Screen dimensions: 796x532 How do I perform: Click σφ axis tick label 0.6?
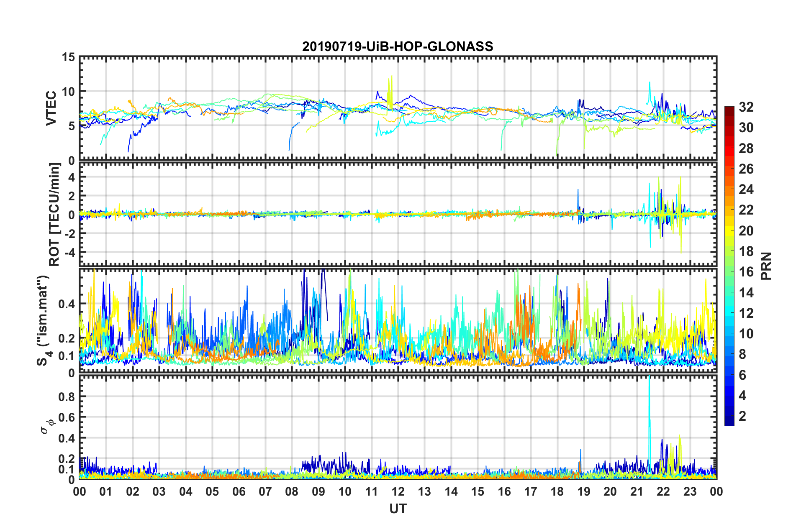[x=67, y=417]
